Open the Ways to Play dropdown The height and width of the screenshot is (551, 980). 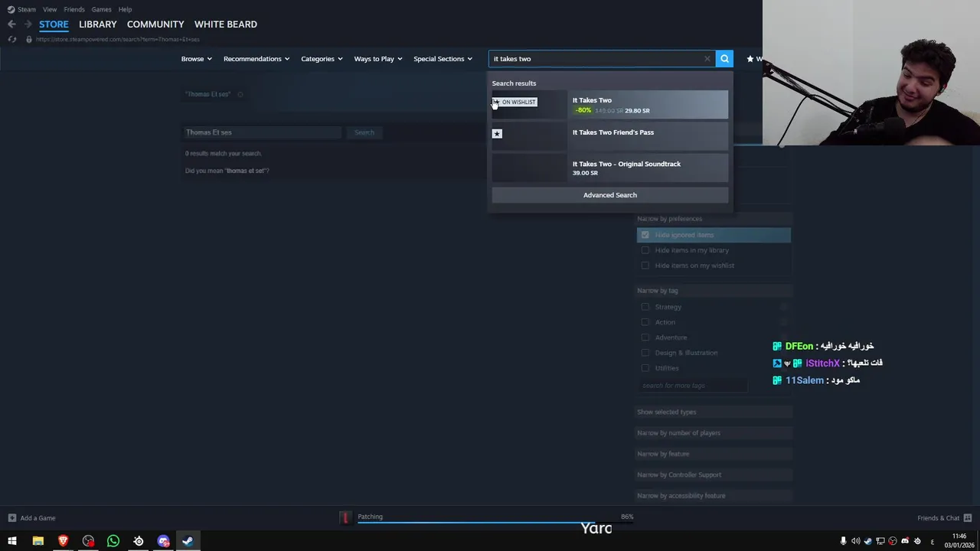[378, 59]
